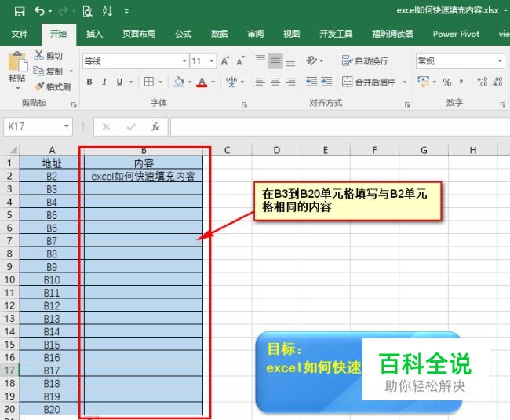The image size is (510, 420).
Task: Click the Borders grid icon
Action: click(x=149, y=82)
